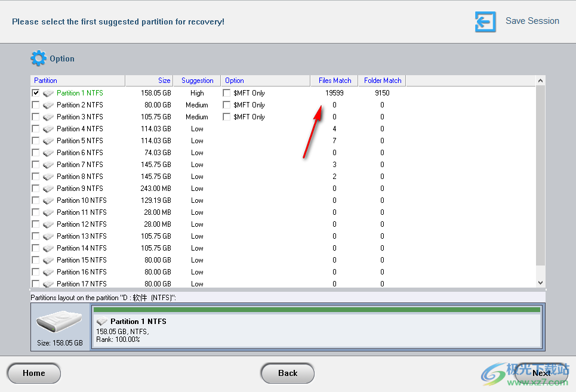Click the drive icon beside Partition 7 NTFS
The height and width of the screenshot is (392, 576).
[x=48, y=165]
